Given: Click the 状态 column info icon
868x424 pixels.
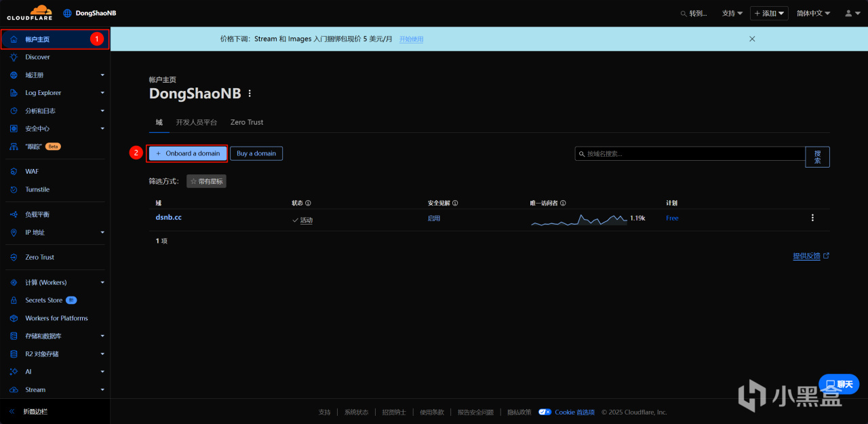Looking at the screenshot, I should click(308, 203).
